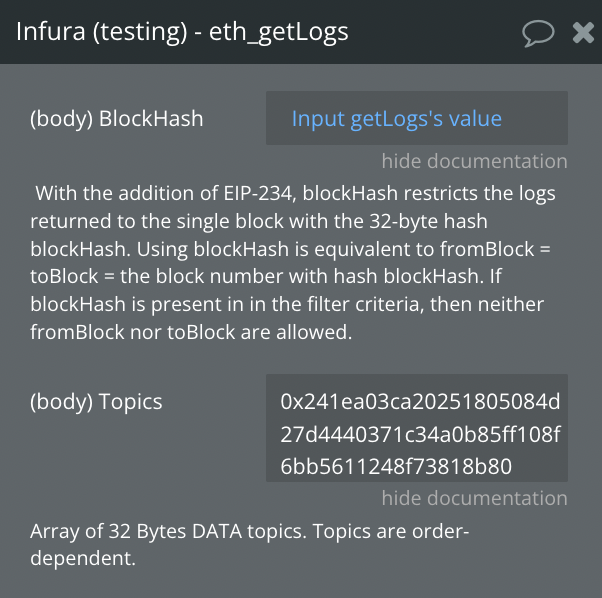Click the Topics hash line starting "0x241ea03"

tap(420, 402)
